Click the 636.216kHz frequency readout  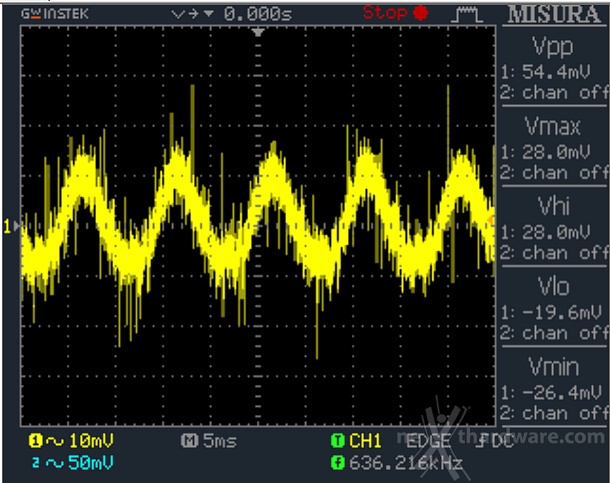[406, 463]
